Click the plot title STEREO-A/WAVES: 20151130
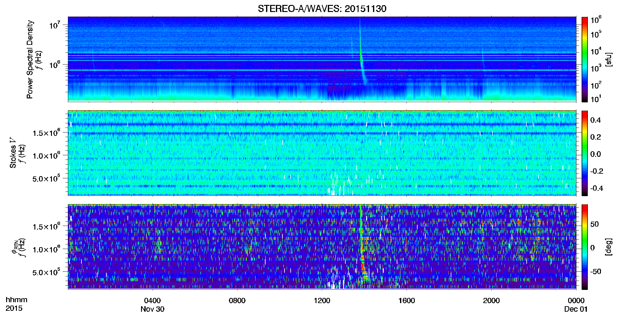The width and height of the screenshot is (644, 332). point(322,9)
